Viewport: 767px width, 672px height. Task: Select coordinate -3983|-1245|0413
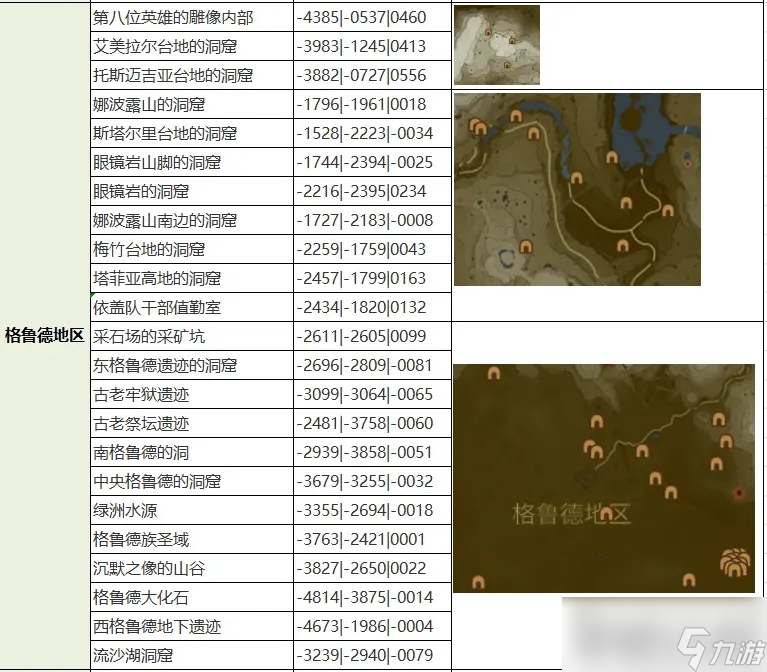point(361,46)
